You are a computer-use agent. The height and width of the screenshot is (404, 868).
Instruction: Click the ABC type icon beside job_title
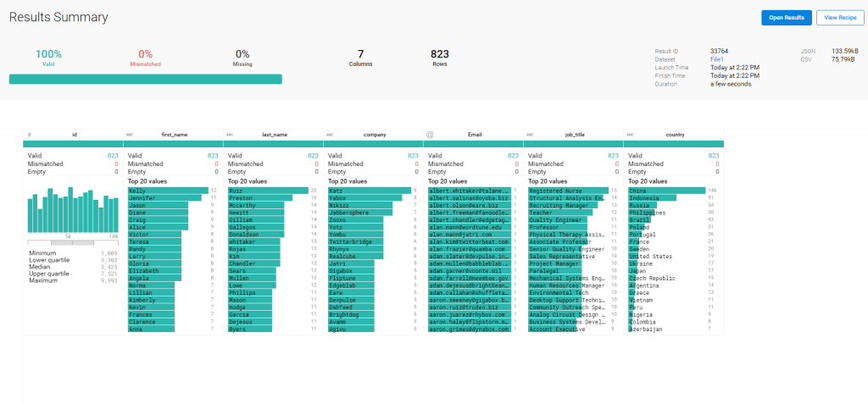point(531,134)
